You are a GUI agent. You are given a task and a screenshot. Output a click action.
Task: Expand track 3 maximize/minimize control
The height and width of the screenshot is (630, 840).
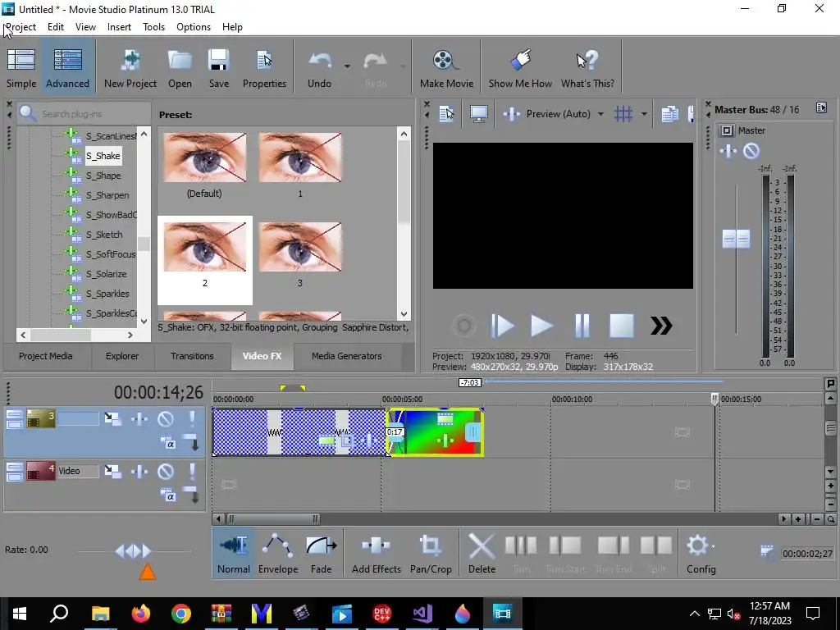pos(15,419)
